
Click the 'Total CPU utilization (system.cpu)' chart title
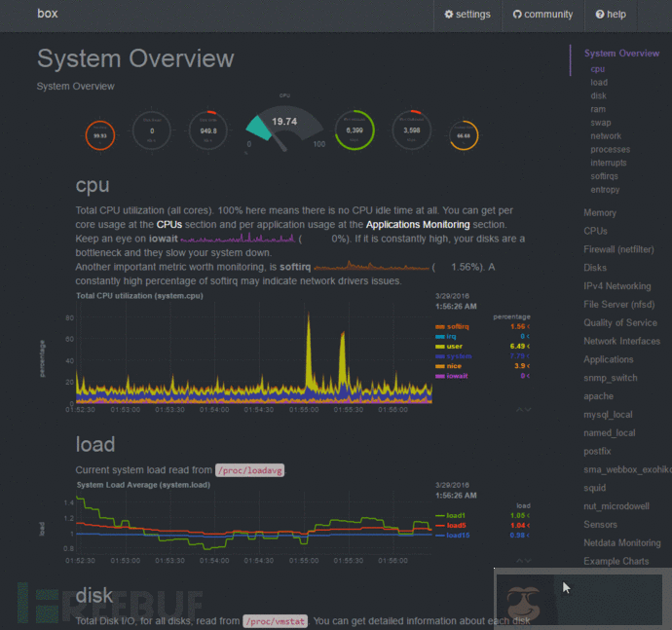tap(139, 296)
